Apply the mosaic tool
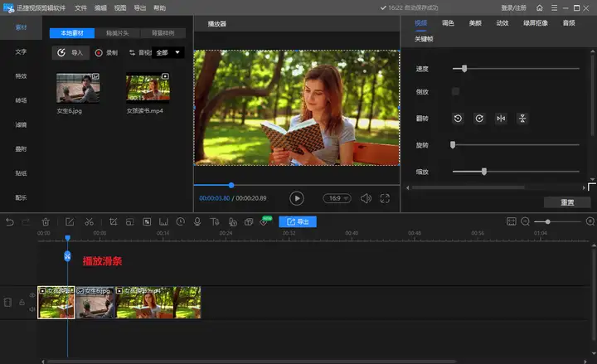 pyautogui.click(x=147, y=222)
